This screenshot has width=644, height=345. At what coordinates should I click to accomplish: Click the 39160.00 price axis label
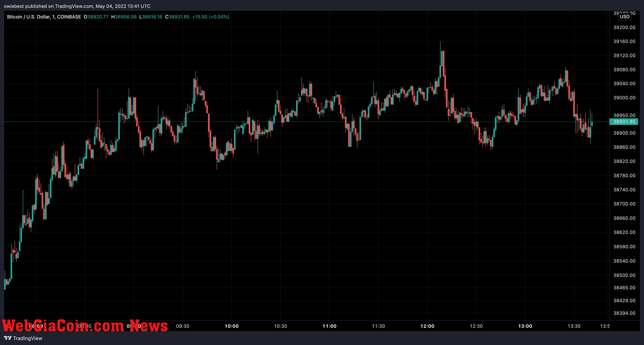point(624,41)
